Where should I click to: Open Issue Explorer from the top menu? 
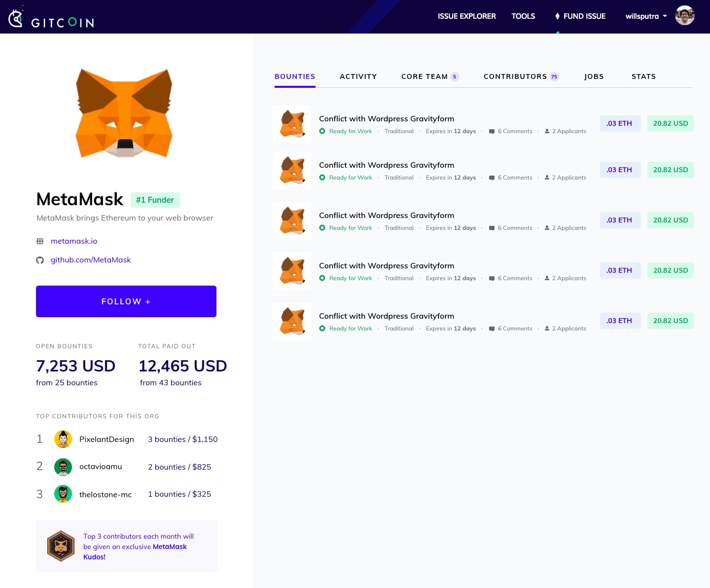click(466, 16)
